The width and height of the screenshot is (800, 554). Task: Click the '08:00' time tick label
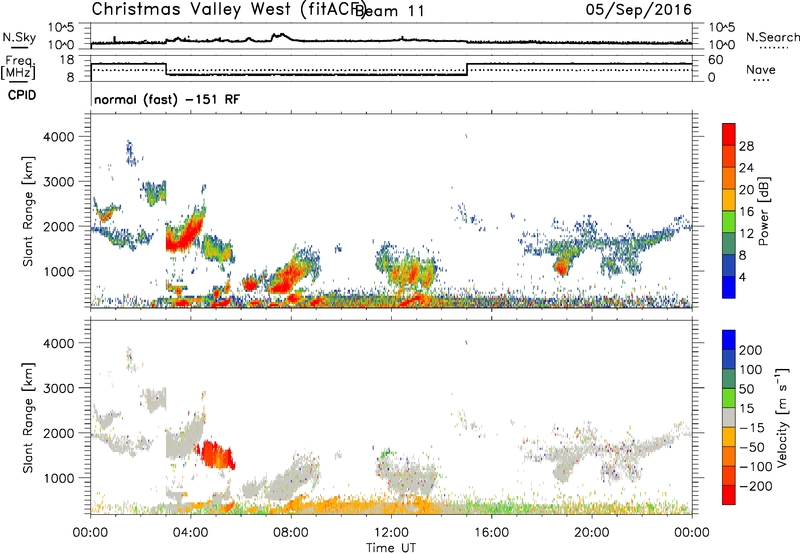pyautogui.click(x=291, y=533)
